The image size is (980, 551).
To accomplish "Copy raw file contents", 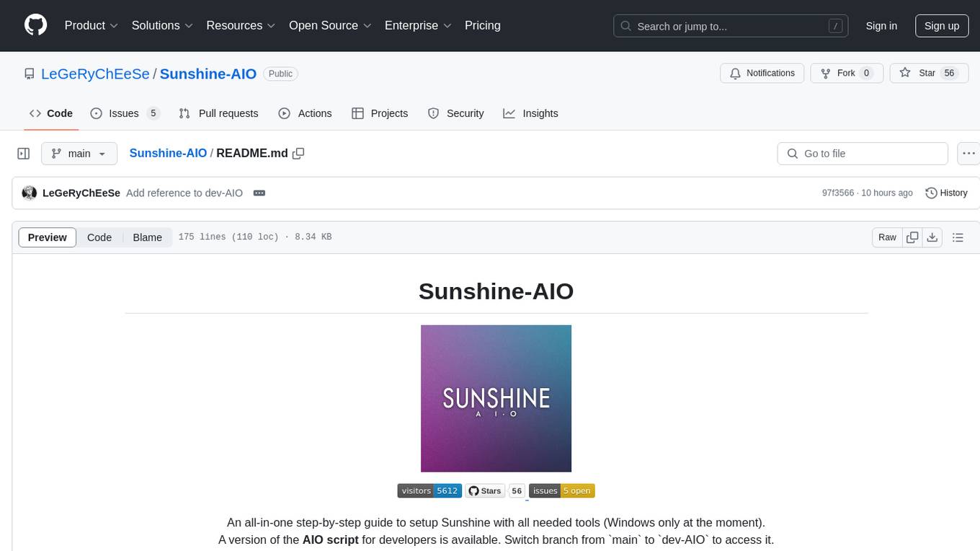I will pos(912,237).
